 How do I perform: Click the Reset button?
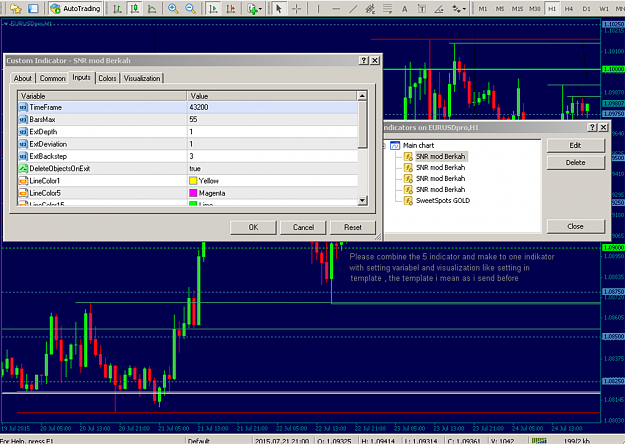click(x=353, y=228)
